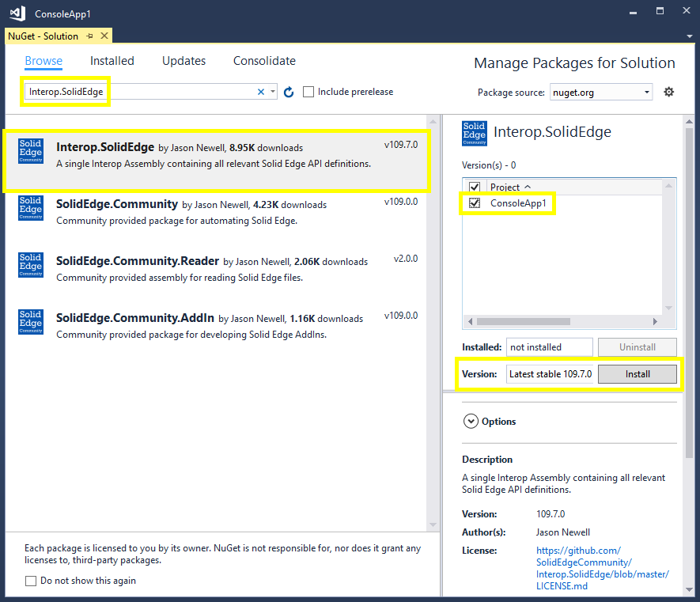Enable the Include prerelease checkbox
700x602 pixels.
click(x=308, y=92)
